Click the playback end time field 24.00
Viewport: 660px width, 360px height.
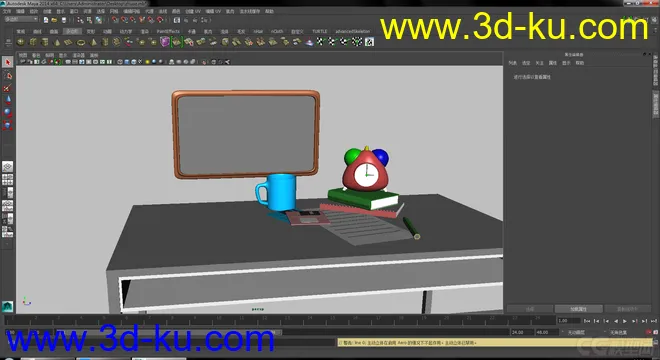(x=522, y=332)
